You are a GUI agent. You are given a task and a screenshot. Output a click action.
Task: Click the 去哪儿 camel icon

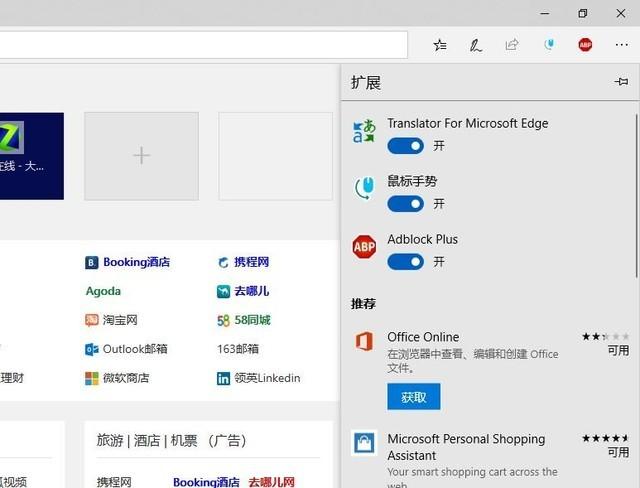point(223,292)
